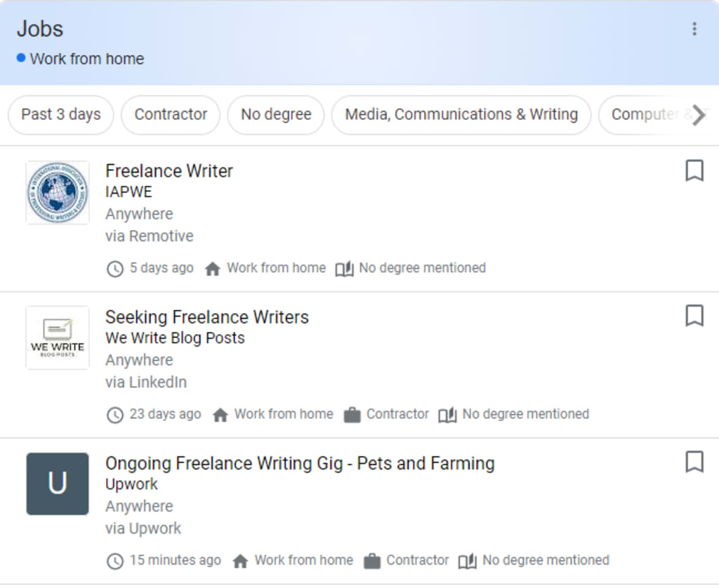
Task: Bookmark the Freelance Writer IAPWE job
Action: point(694,171)
